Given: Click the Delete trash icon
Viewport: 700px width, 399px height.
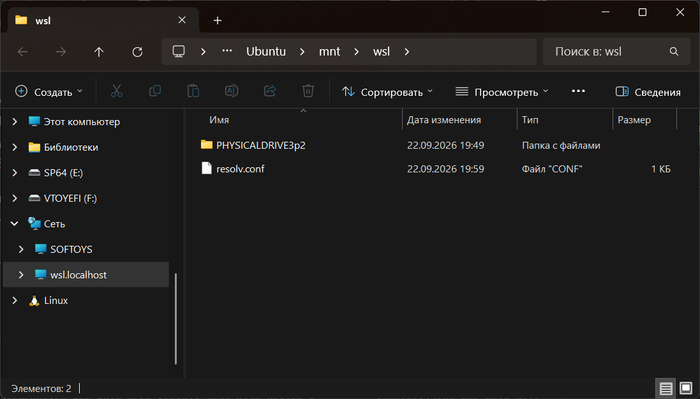Looking at the screenshot, I should (x=308, y=91).
